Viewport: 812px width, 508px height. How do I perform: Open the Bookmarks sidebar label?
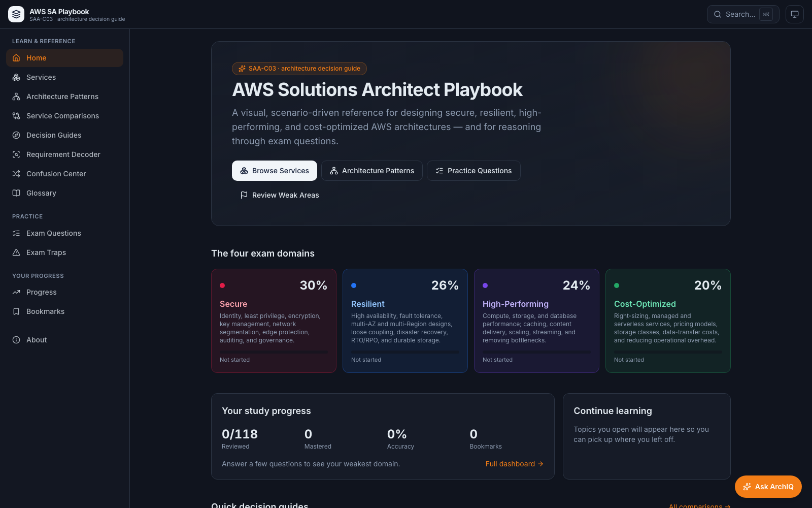point(46,311)
